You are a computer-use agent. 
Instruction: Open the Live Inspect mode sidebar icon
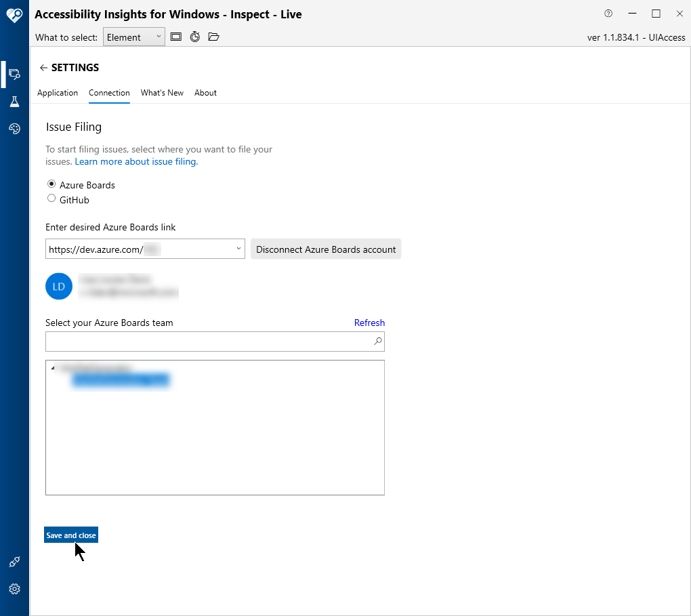[x=14, y=74]
